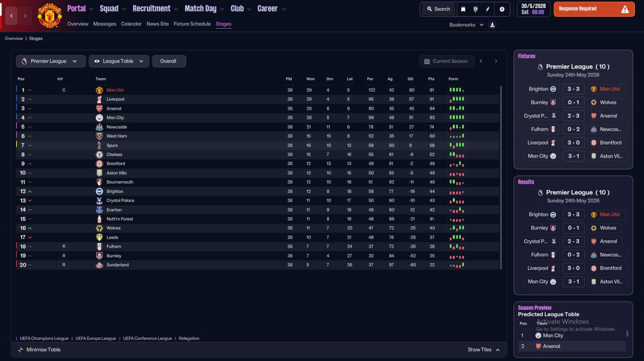644x361 pixels.
Task: Go to the Calendar tab
Action: 131,24
